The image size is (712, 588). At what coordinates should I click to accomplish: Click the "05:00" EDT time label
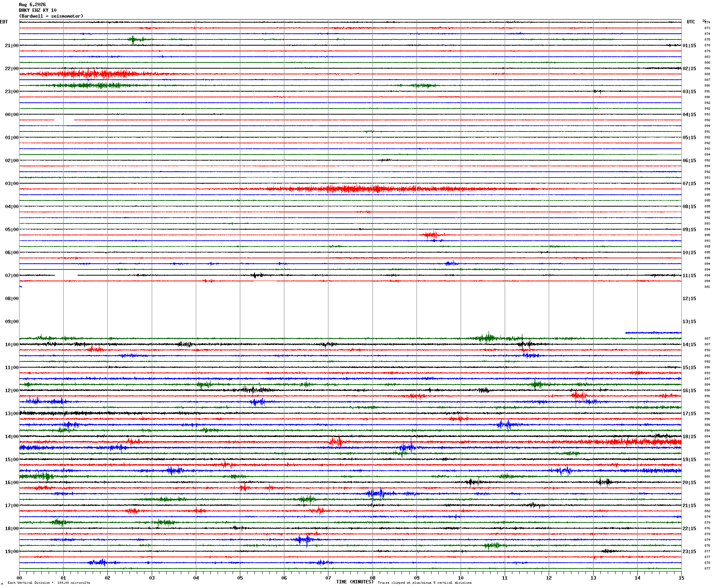click(x=11, y=230)
